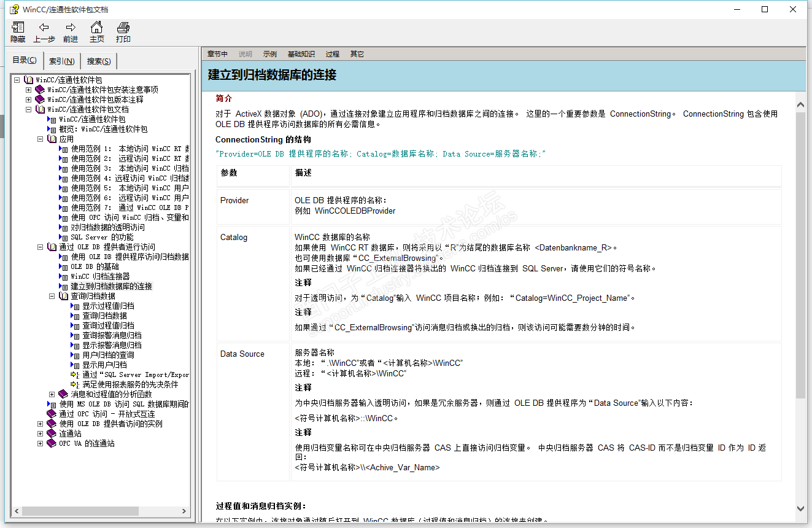
Task: Click the 隐藏 (Hide) toolbar icon
Action: tap(18, 28)
